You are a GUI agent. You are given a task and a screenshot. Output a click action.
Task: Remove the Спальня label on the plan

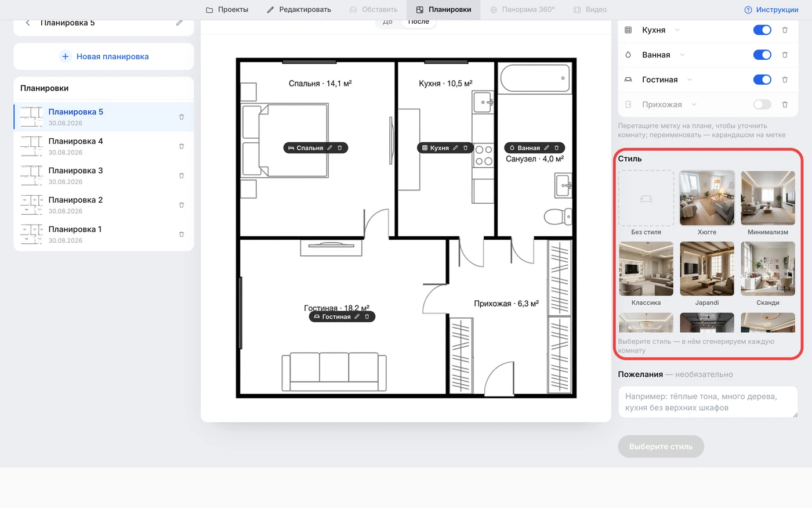point(340,148)
